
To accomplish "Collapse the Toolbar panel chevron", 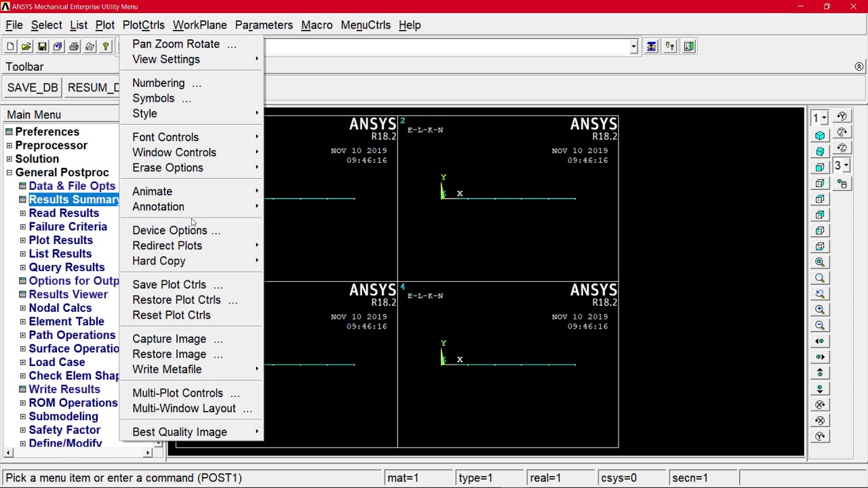I will pyautogui.click(x=859, y=66).
